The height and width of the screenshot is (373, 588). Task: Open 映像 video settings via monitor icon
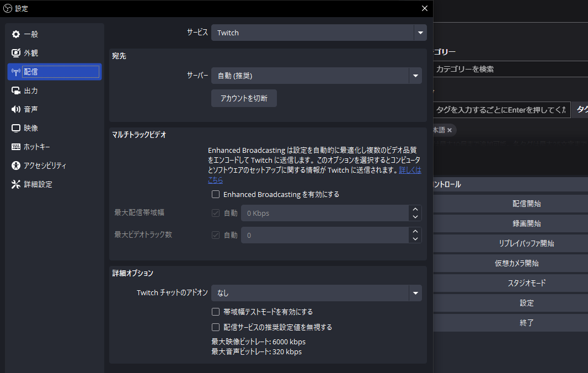[15, 127]
